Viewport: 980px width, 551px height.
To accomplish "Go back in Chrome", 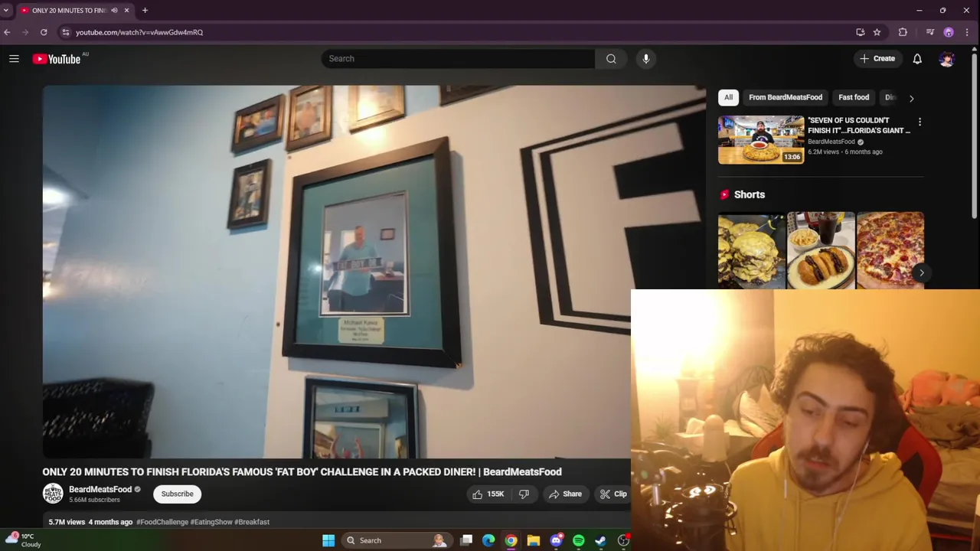I will [7, 32].
